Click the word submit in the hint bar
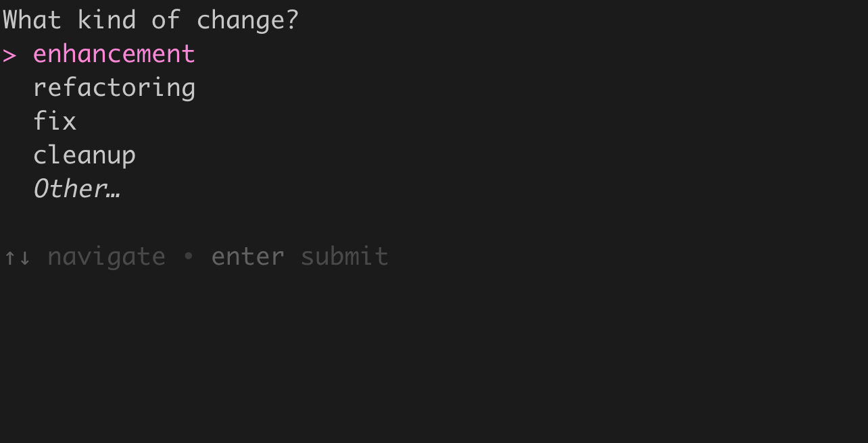This screenshot has height=443, width=868. 344,256
